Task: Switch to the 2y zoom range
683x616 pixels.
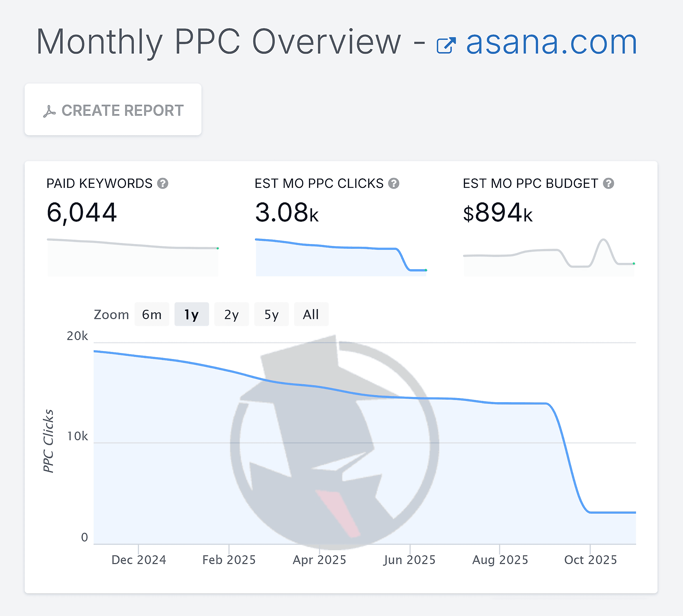Action: click(x=232, y=314)
